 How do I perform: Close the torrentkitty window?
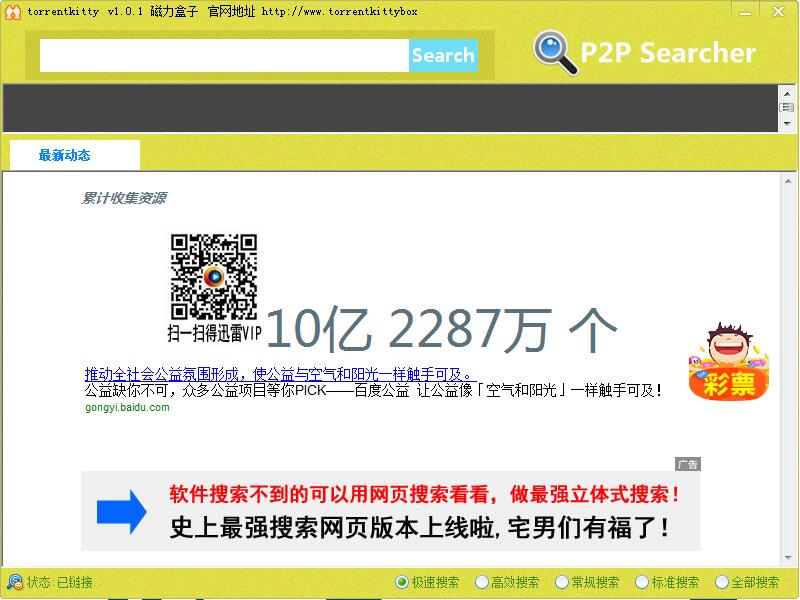[x=779, y=11]
